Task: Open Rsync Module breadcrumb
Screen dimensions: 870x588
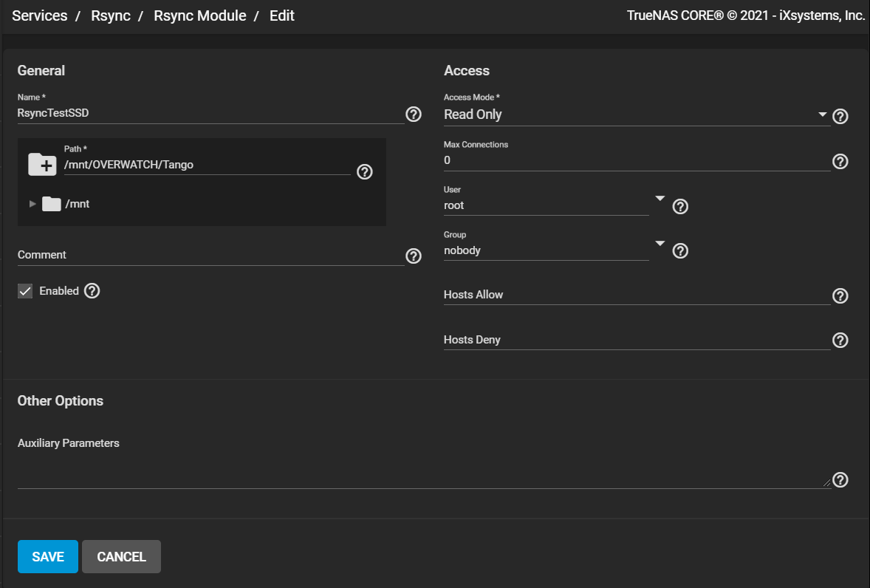Action: coord(199,16)
